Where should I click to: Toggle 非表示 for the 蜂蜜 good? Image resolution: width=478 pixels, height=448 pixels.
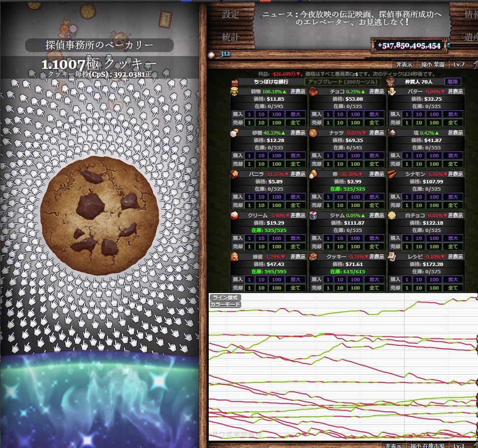pos(298,257)
